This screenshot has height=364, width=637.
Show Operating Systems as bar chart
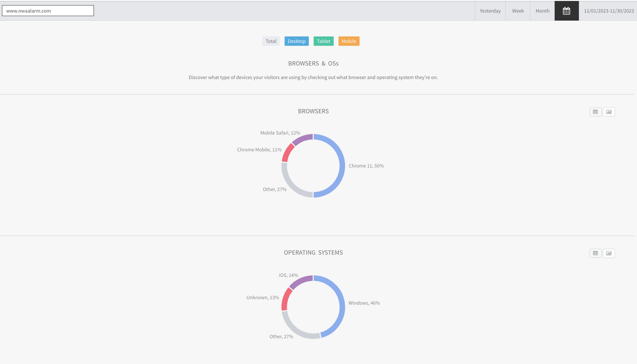(609, 253)
